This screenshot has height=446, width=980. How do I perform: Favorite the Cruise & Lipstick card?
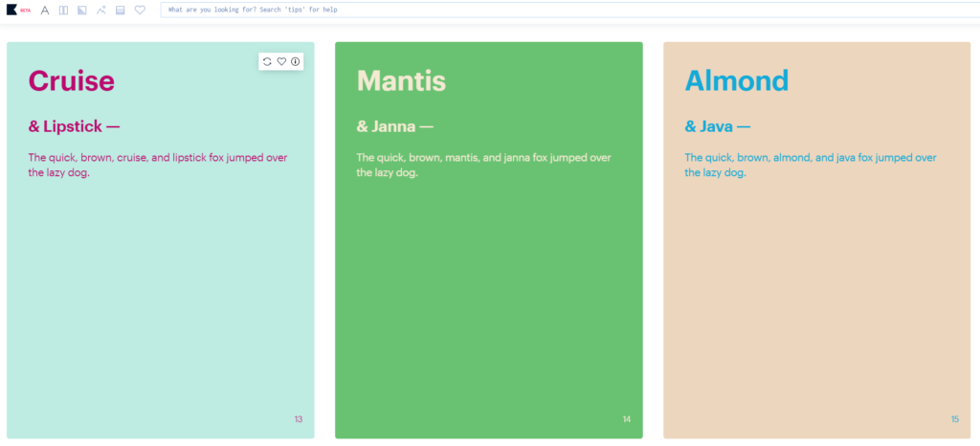tap(281, 61)
